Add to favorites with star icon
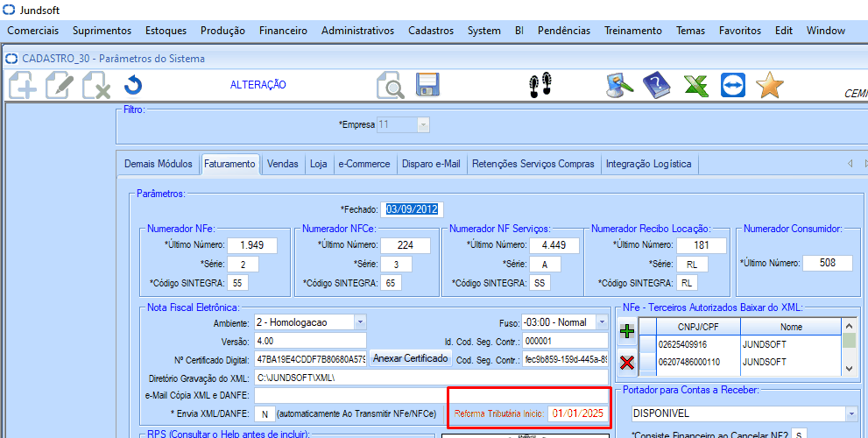This screenshot has height=438, width=868. pos(769,85)
